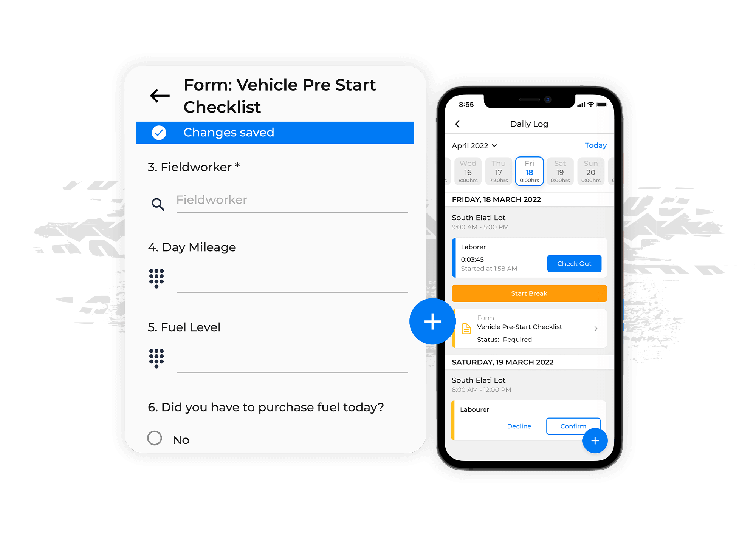Select the Friday 18 tab in calendar strip
This screenshot has width=756, height=539.
(528, 170)
